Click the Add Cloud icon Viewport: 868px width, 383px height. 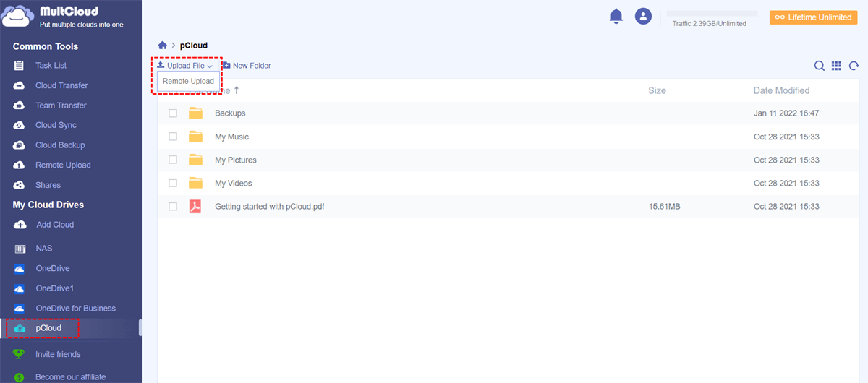tap(20, 225)
